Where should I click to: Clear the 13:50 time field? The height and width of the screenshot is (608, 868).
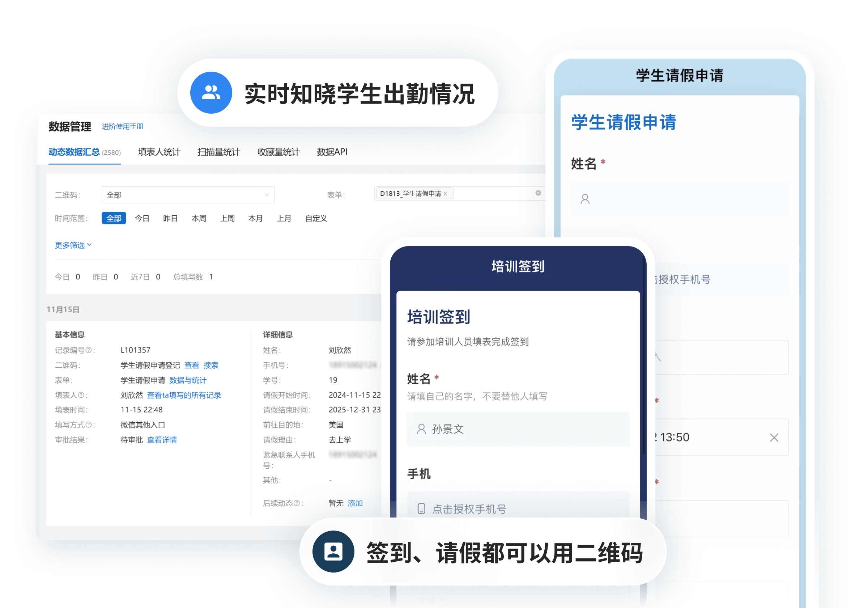pyautogui.click(x=774, y=438)
